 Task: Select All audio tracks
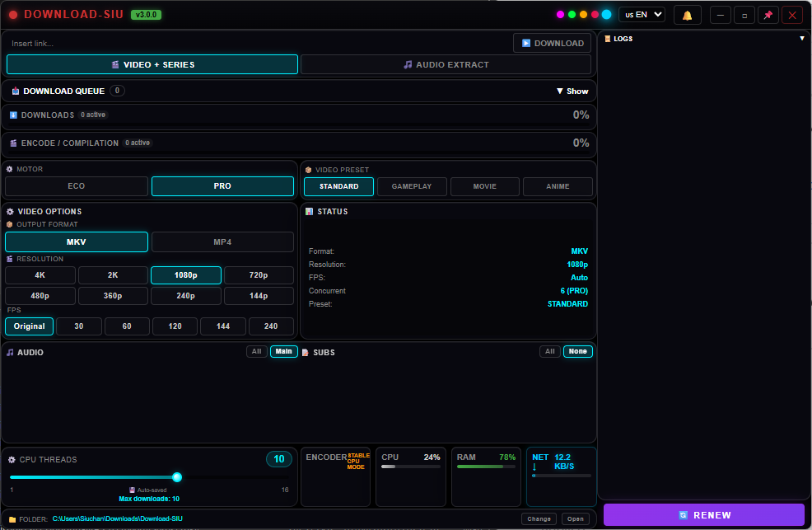click(256, 351)
